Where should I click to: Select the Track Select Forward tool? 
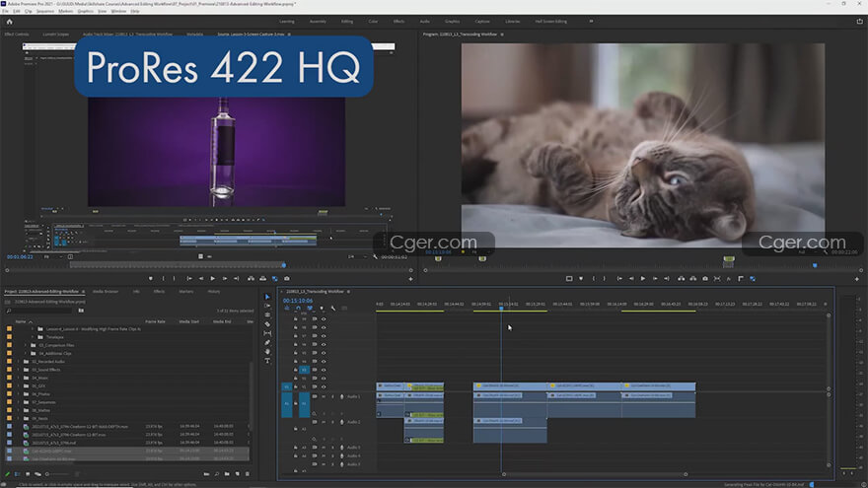(267, 306)
